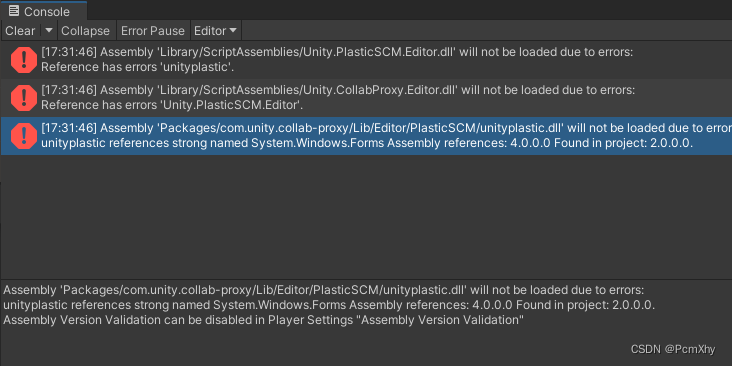The image size is (732, 366).
Task: Click the first line of the detail pane text
Action: (324, 290)
